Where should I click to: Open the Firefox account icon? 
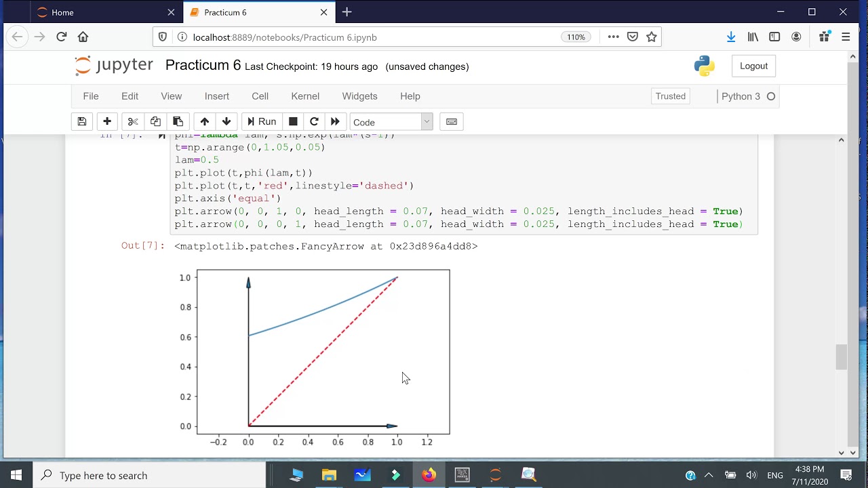coord(796,37)
